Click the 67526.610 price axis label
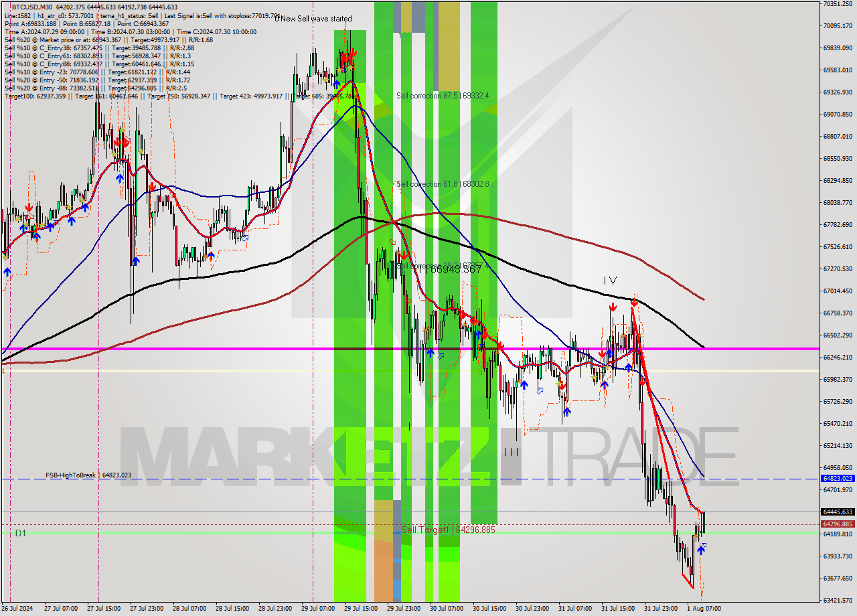The width and height of the screenshot is (857, 616). coord(838,246)
